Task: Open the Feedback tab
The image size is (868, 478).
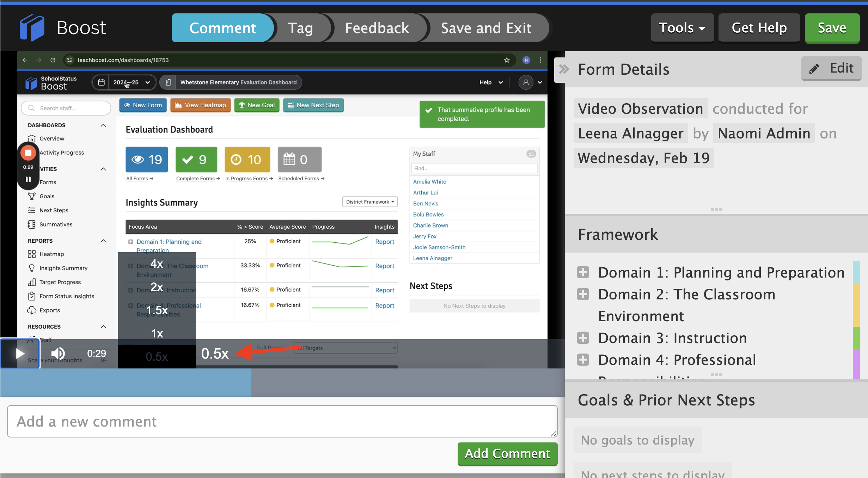Action: (377, 28)
